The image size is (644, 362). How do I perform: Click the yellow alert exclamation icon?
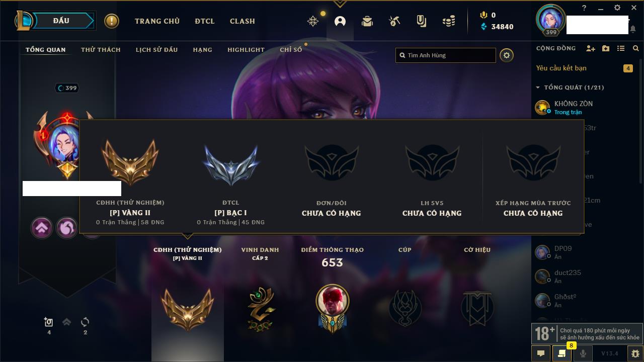point(112,21)
